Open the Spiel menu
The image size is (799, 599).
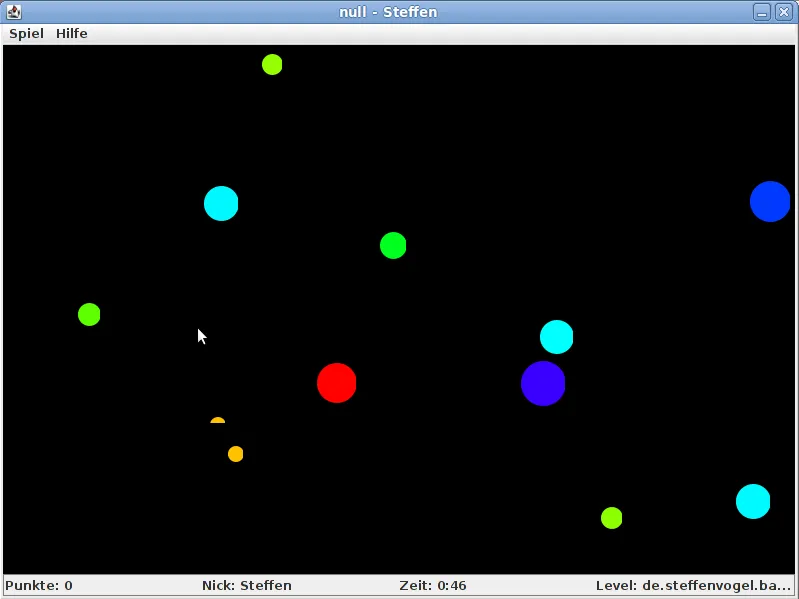pos(26,34)
